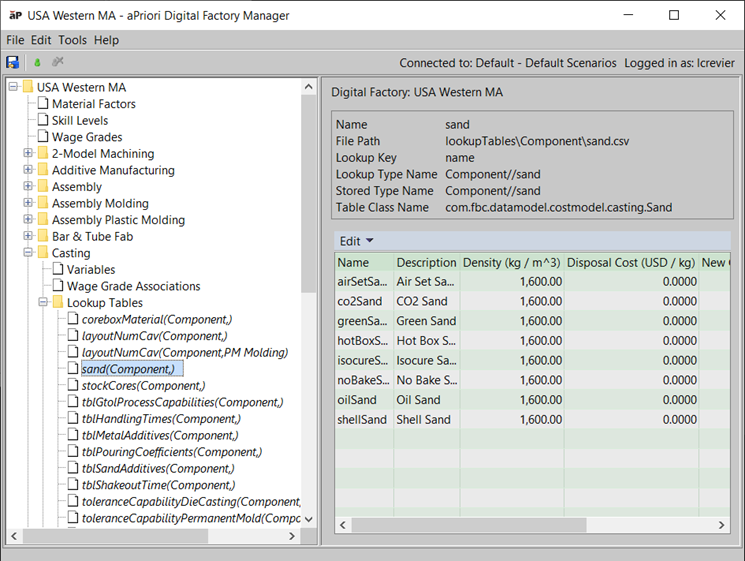Select toleranceCapabilityPermanentMold table

tap(191, 518)
